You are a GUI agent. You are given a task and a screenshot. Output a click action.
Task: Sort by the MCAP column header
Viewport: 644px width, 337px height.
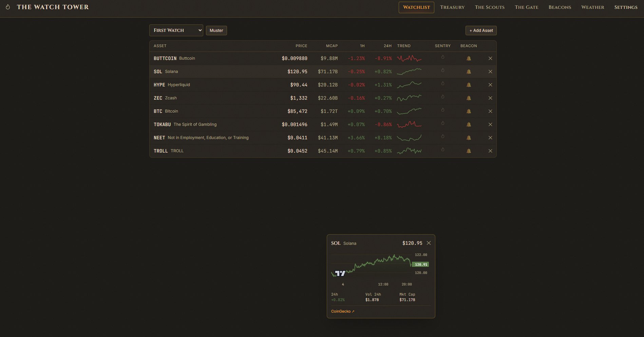coord(332,46)
